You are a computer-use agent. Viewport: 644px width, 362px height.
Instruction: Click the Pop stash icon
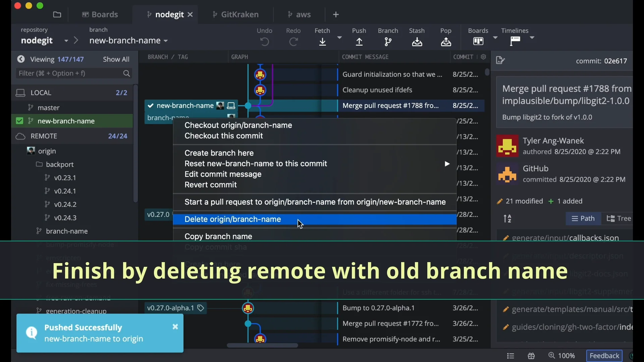[446, 42]
